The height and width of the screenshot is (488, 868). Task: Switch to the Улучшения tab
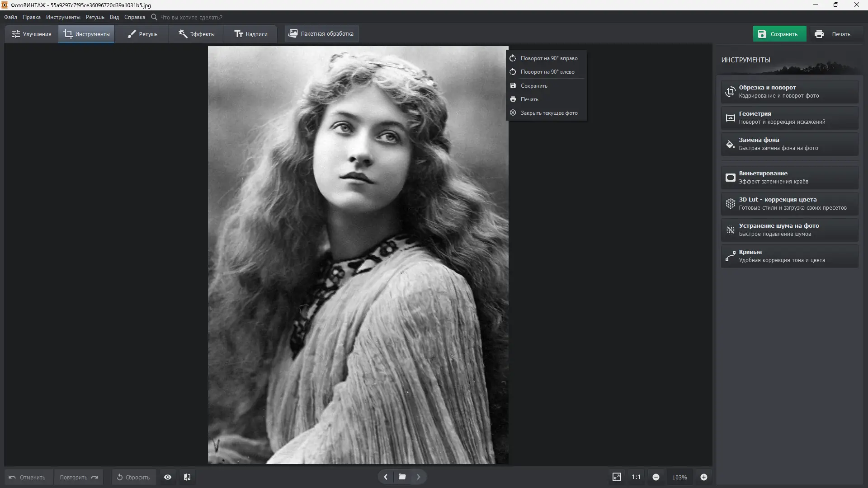(31, 34)
